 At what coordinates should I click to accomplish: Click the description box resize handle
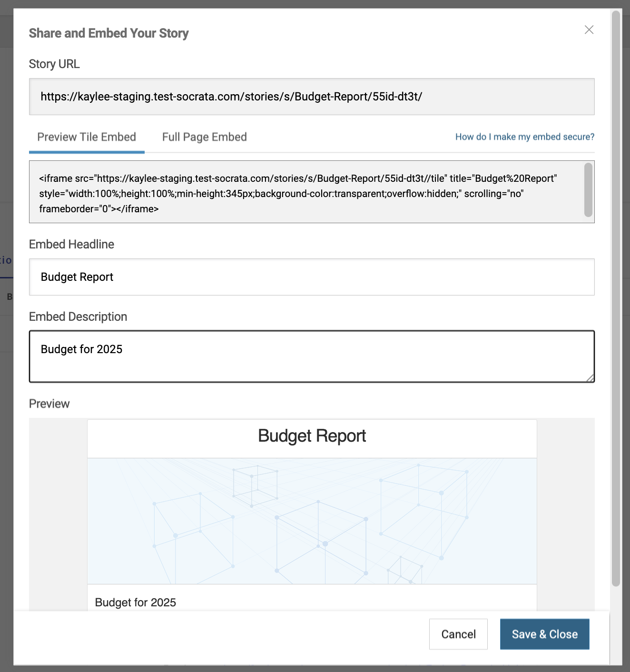point(590,378)
